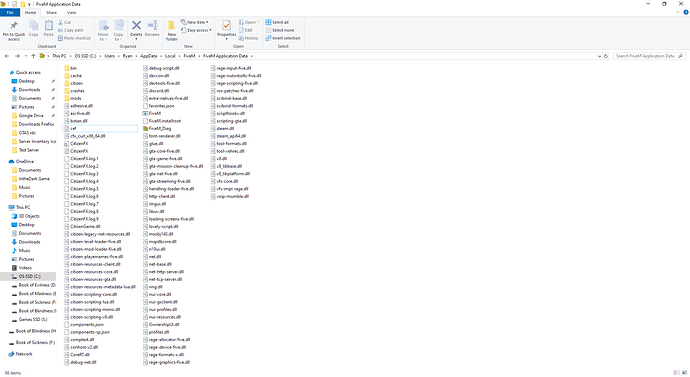Expand the New item dropdown

coord(195,22)
